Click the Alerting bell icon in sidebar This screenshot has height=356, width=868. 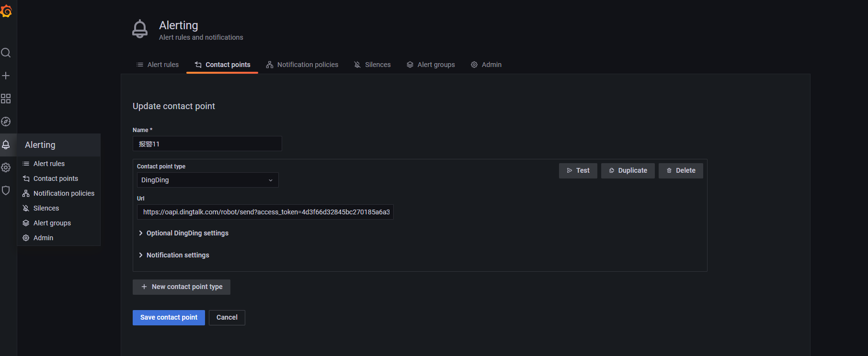(x=6, y=145)
